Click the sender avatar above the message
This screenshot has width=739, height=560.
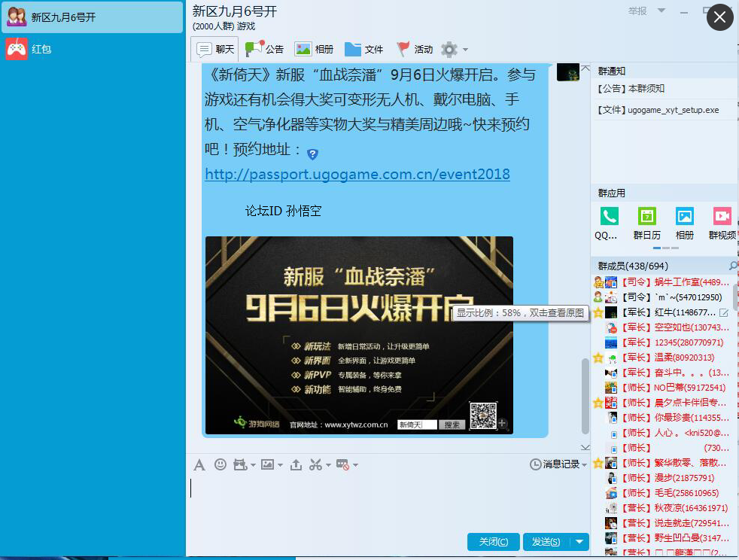click(x=568, y=72)
